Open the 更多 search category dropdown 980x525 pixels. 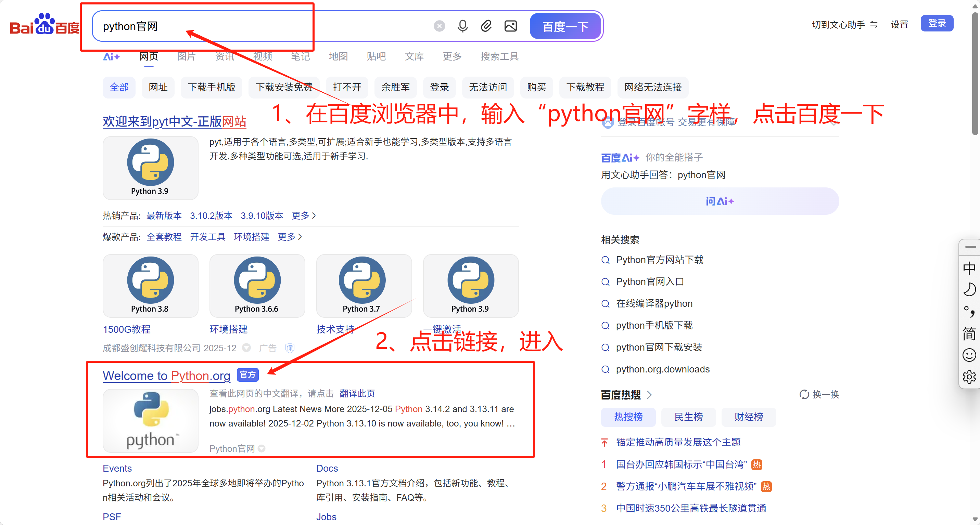[451, 56]
